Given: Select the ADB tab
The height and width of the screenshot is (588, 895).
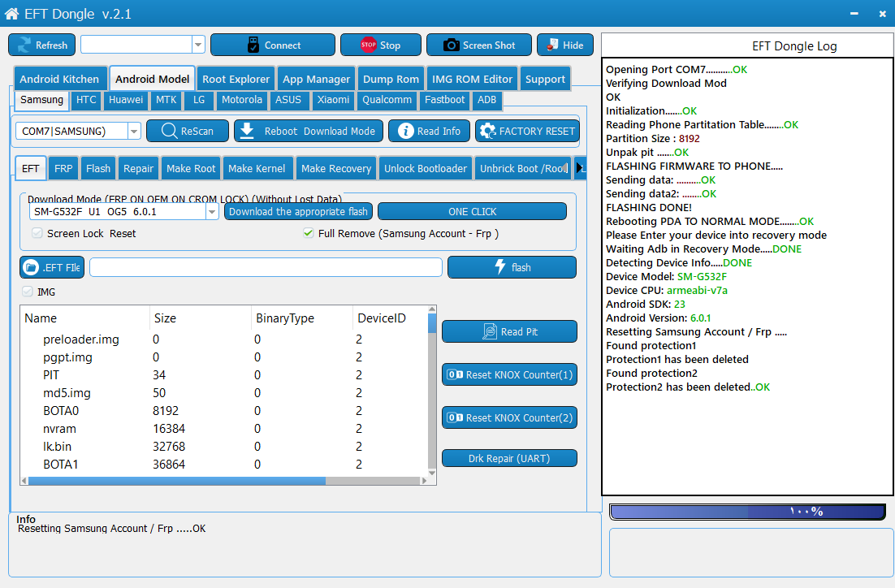Looking at the screenshot, I should click(486, 100).
